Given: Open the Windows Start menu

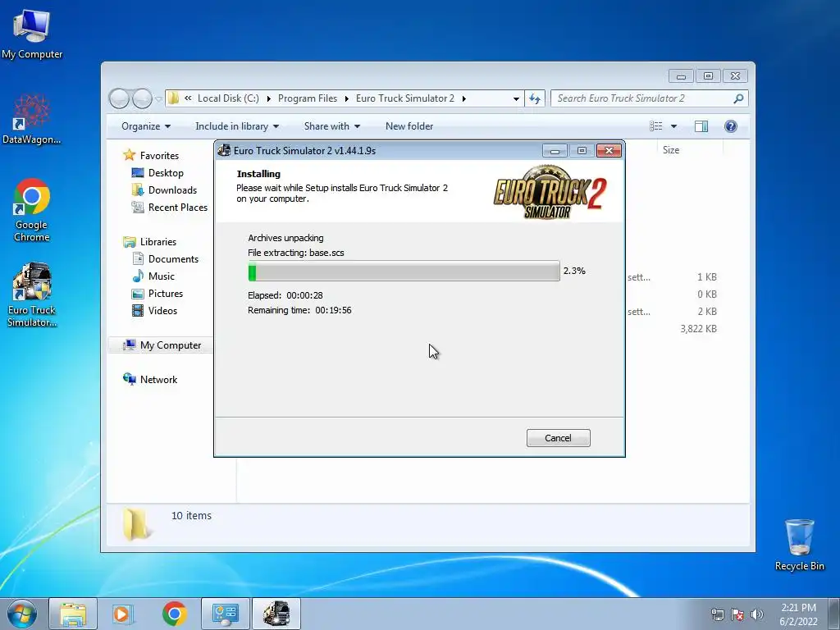Looking at the screenshot, I should pyautogui.click(x=22, y=614).
